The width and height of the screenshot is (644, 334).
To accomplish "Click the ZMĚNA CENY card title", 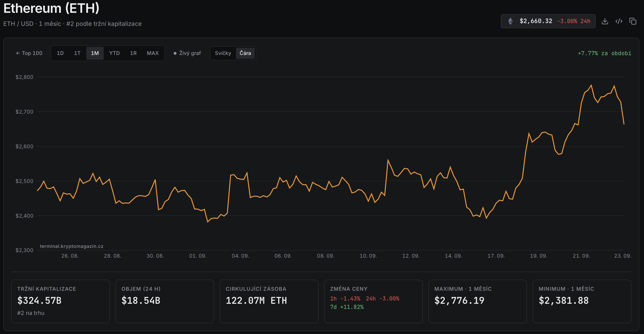I will pos(349,289).
